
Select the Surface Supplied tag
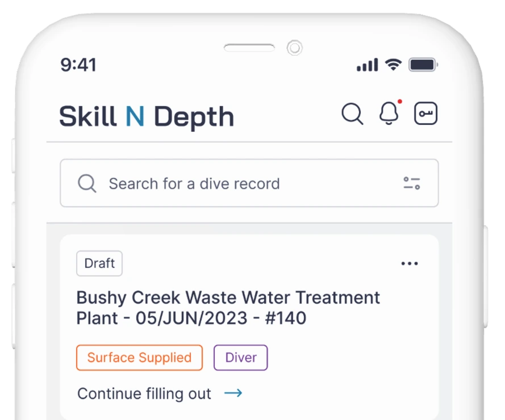139,358
